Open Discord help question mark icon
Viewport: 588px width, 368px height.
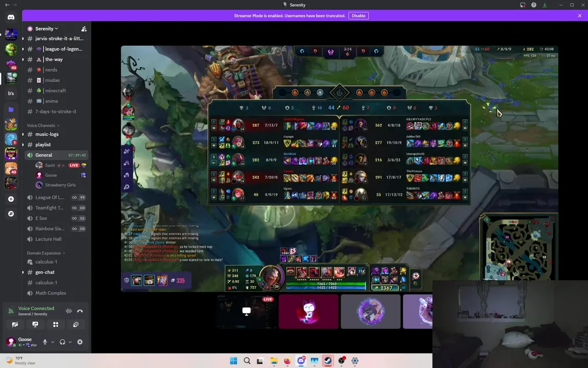[x=533, y=5]
